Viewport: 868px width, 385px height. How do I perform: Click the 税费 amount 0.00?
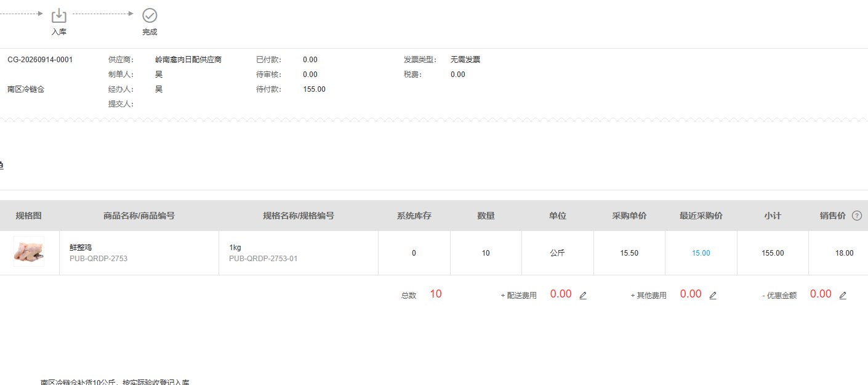tap(458, 75)
